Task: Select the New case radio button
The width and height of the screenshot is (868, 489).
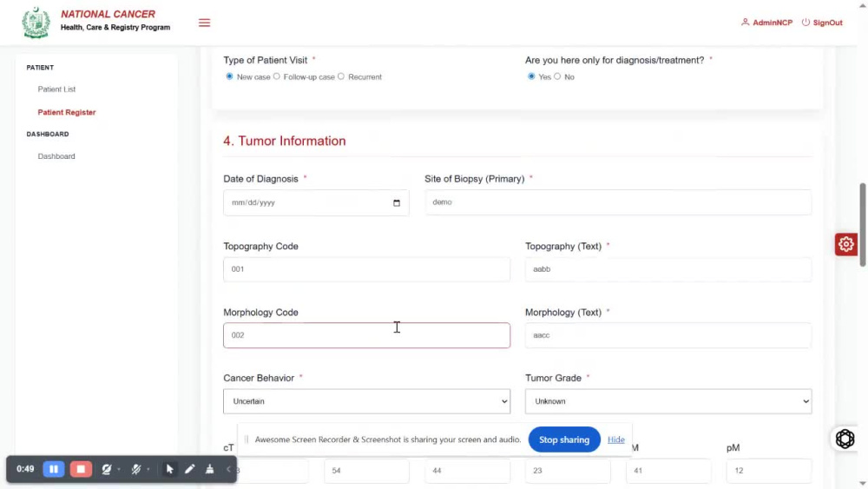Action: click(x=229, y=76)
